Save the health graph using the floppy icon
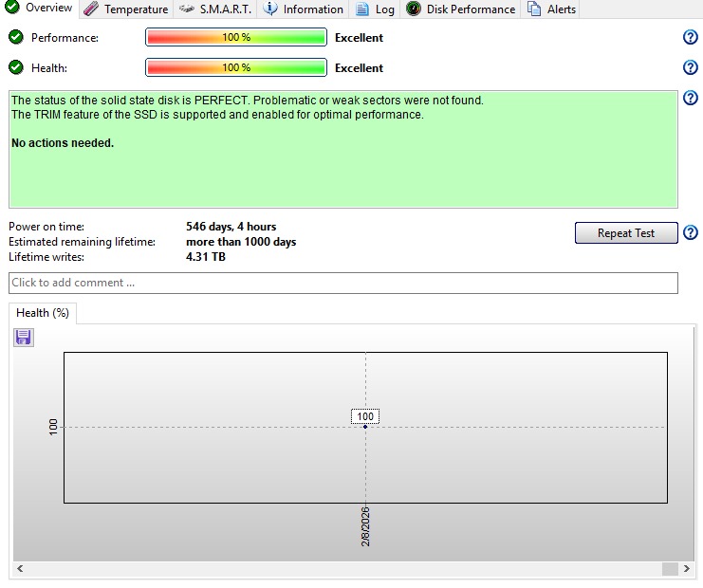This screenshot has height=588, width=703. [x=24, y=338]
